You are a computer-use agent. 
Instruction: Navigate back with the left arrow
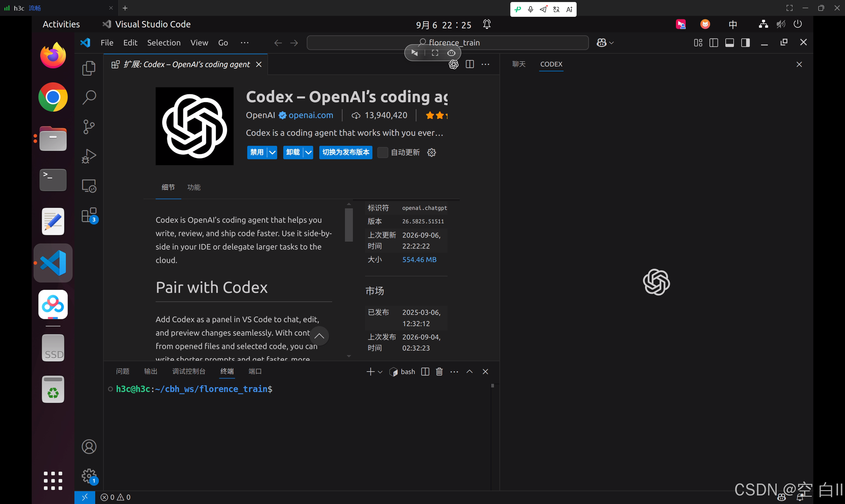point(278,43)
